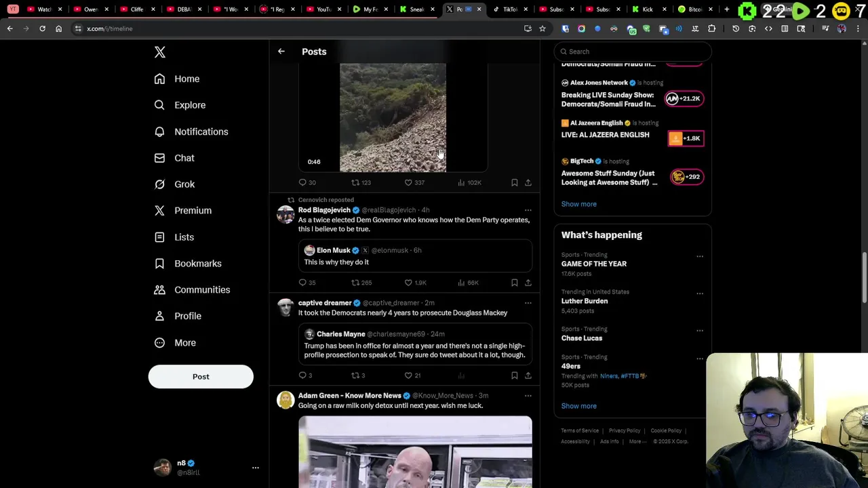Image resolution: width=868 pixels, height=488 pixels.
Task: Open more menu on captive dreamer post
Action: 528,303
